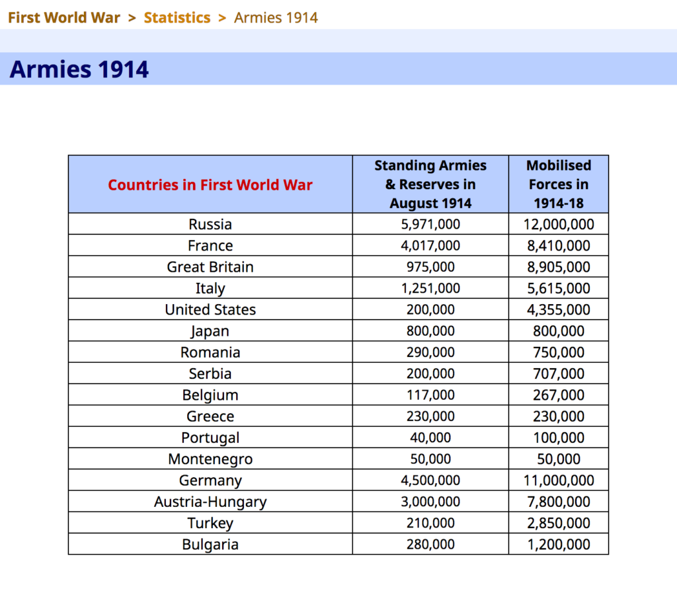Select the Russia country cell
The height and width of the screenshot is (616, 677).
210,224
